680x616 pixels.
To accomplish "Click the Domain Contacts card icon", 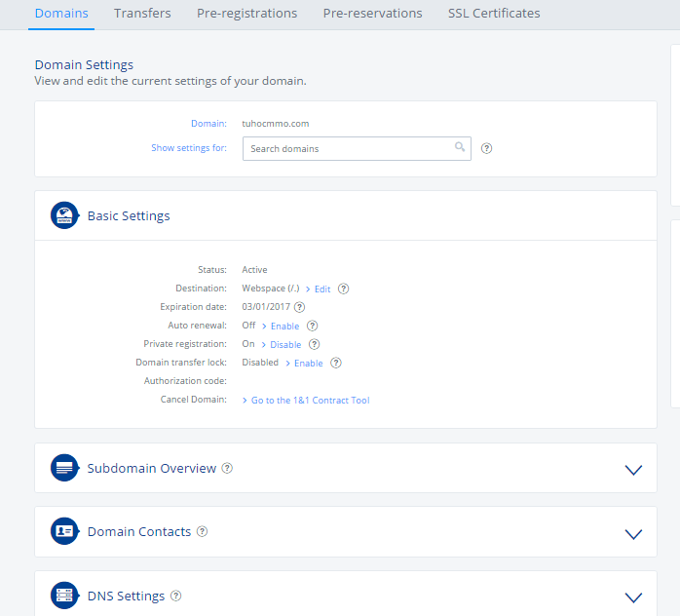I will (x=64, y=531).
